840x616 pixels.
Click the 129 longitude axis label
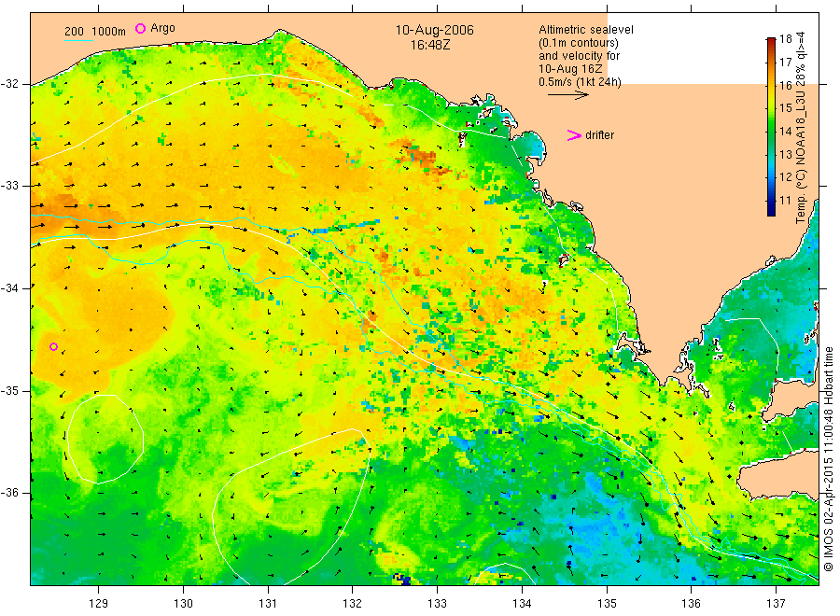point(99,604)
